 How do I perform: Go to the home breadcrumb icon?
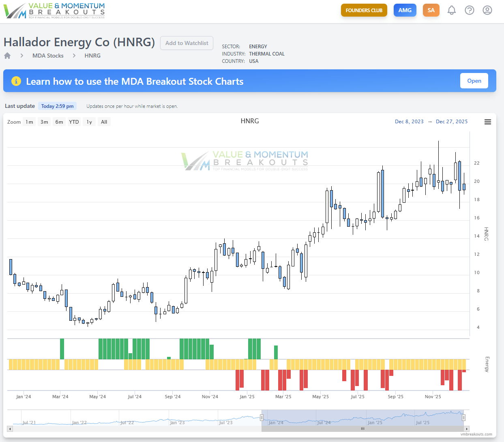(x=7, y=56)
